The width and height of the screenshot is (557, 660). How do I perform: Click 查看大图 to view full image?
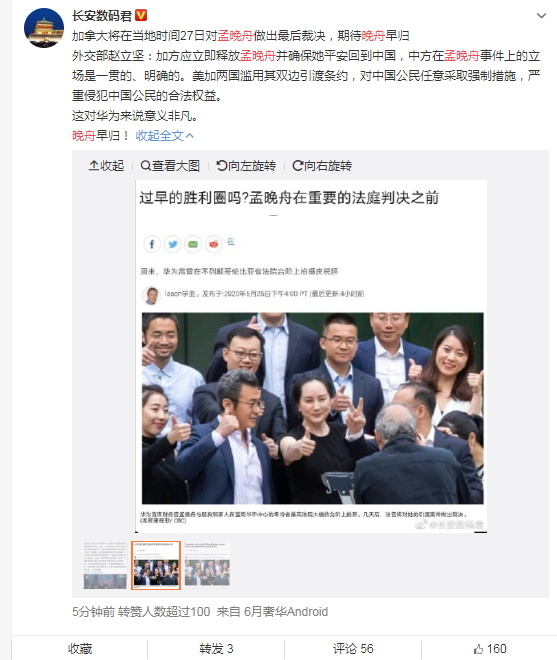point(170,165)
